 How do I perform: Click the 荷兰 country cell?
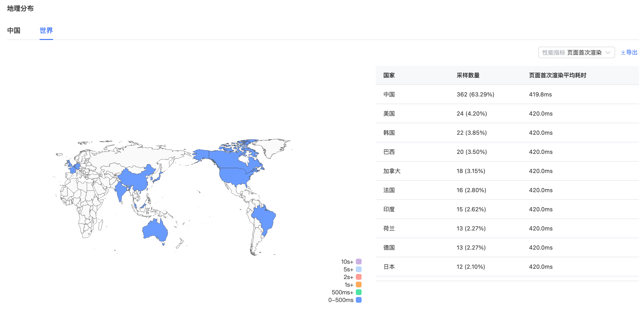389,228
